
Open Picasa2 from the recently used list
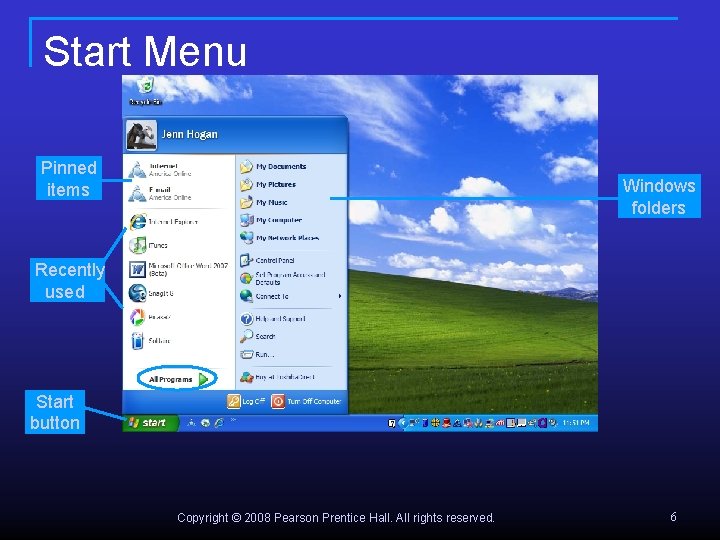click(178, 317)
